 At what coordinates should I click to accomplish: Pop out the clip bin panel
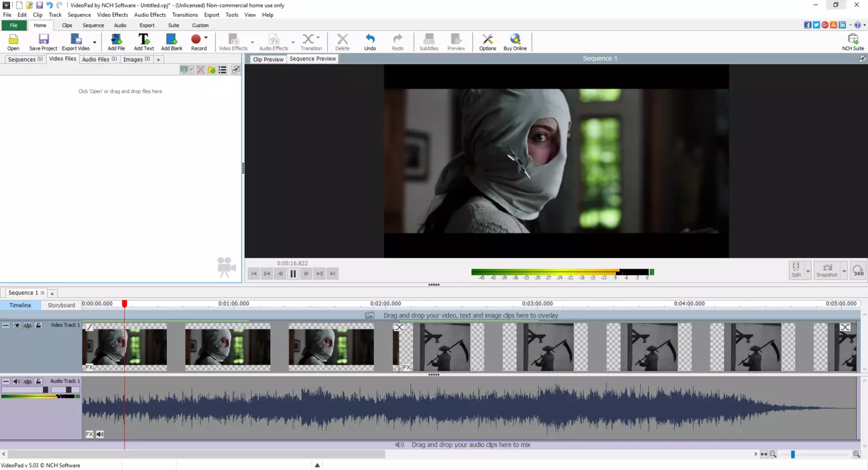tap(236, 70)
